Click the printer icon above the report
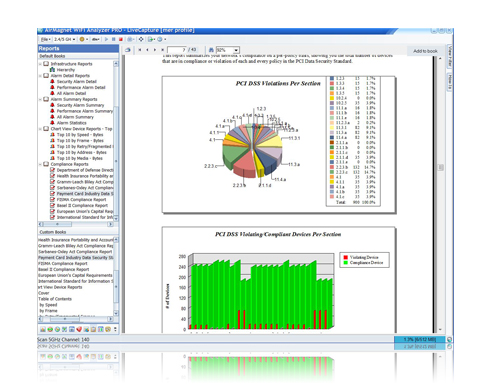Viewport: 488px width, 385px height. point(128,50)
